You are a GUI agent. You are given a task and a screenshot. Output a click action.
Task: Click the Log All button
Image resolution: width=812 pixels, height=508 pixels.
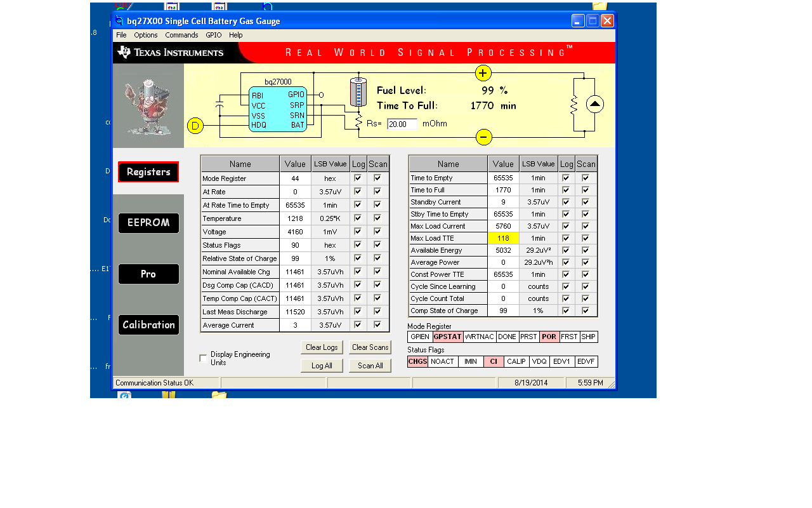[322, 366]
